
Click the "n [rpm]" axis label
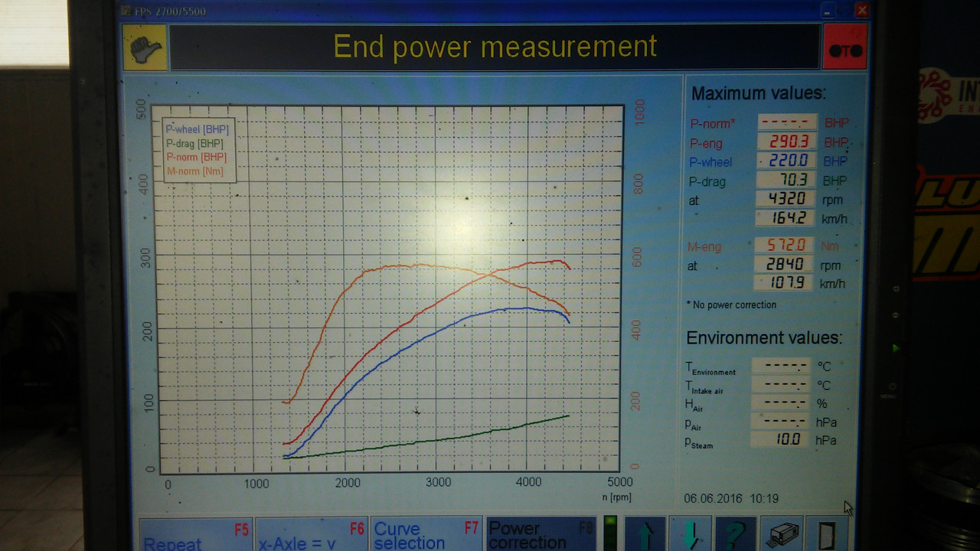point(616,497)
